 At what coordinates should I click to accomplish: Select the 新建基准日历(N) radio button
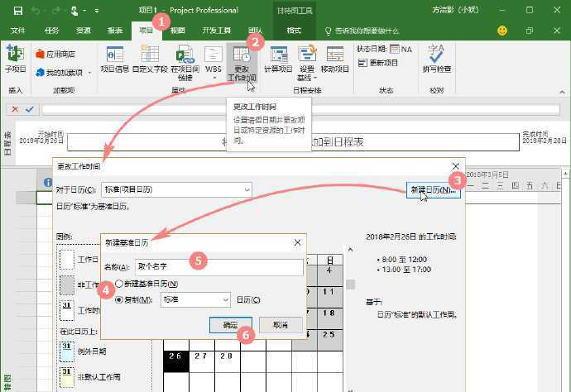coord(118,284)
